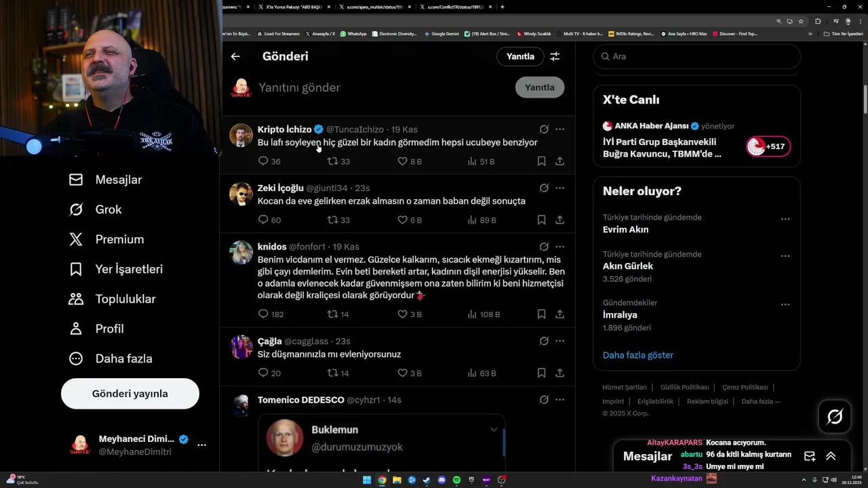Viewport: 868px width, 488px height.
Task: Go back using the arrow beside Gönderi
Action: (235, 56)
